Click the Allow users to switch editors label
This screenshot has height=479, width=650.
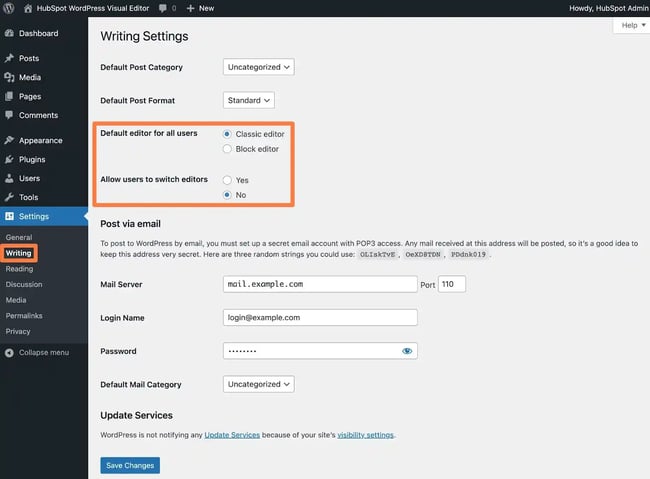click(154, 179)
